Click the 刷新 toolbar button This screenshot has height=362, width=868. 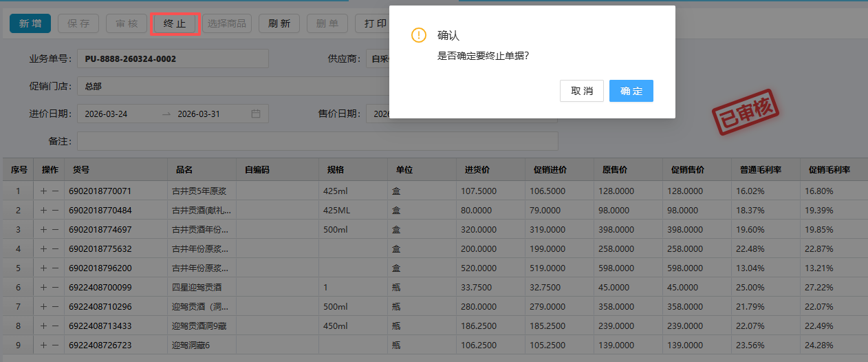tap(279, 23)
